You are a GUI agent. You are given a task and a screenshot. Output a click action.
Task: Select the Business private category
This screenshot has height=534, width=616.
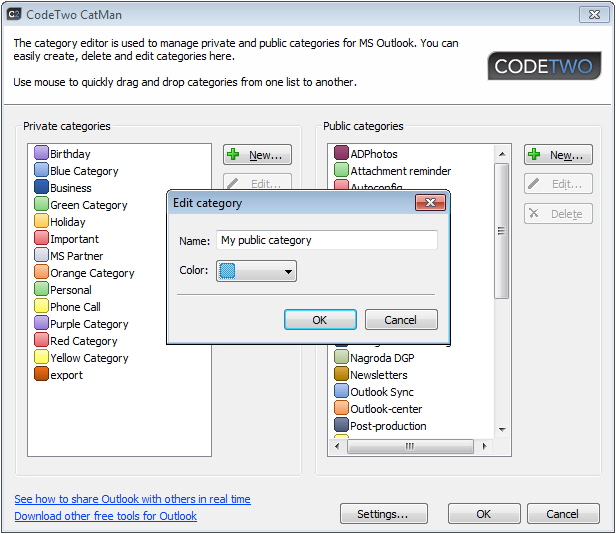click(71, 188)
